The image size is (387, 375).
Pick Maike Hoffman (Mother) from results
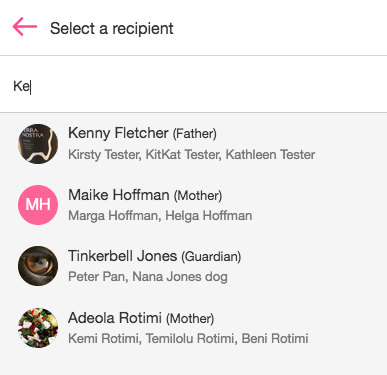(193, 205)
